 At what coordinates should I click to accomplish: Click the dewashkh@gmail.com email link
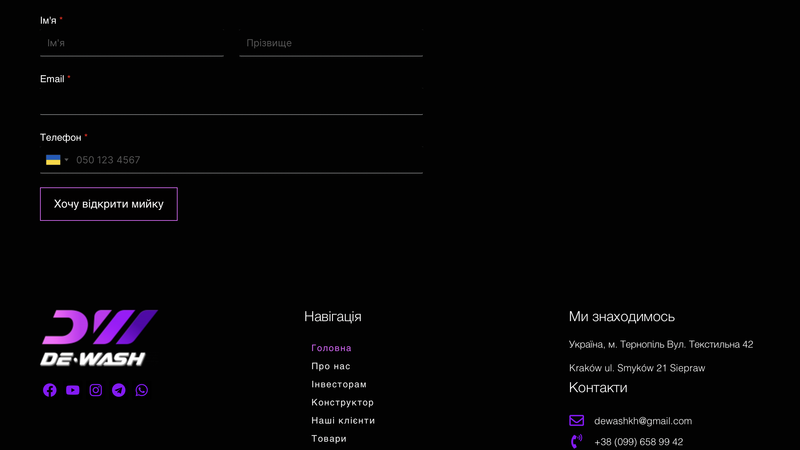tap(643, 421)
